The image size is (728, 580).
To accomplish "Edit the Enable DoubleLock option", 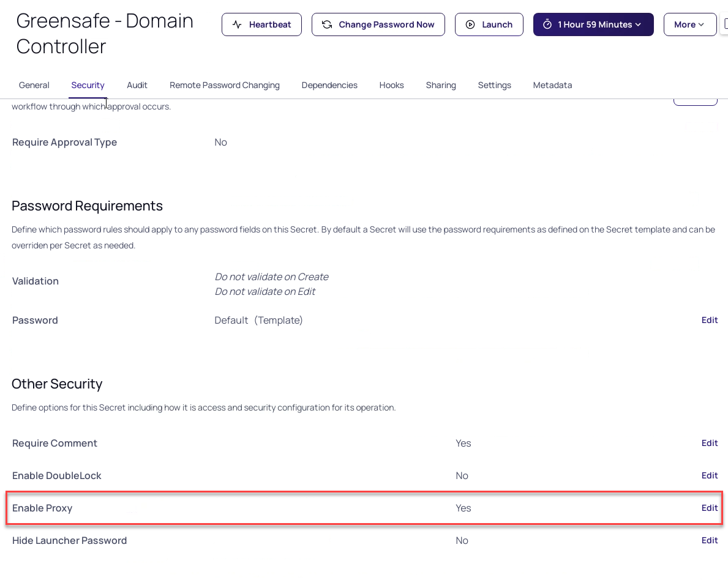I will coord(710,475).
